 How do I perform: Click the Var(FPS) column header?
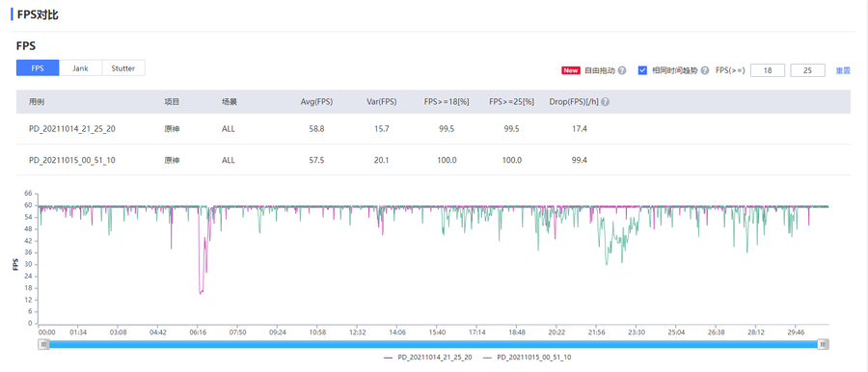pos(382,102)
